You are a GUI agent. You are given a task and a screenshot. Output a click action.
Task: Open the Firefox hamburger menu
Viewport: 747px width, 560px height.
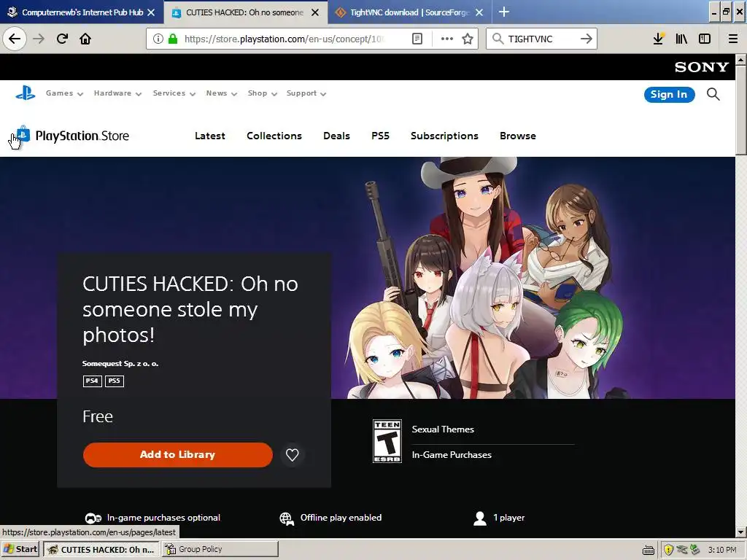(x=733, y=39)
